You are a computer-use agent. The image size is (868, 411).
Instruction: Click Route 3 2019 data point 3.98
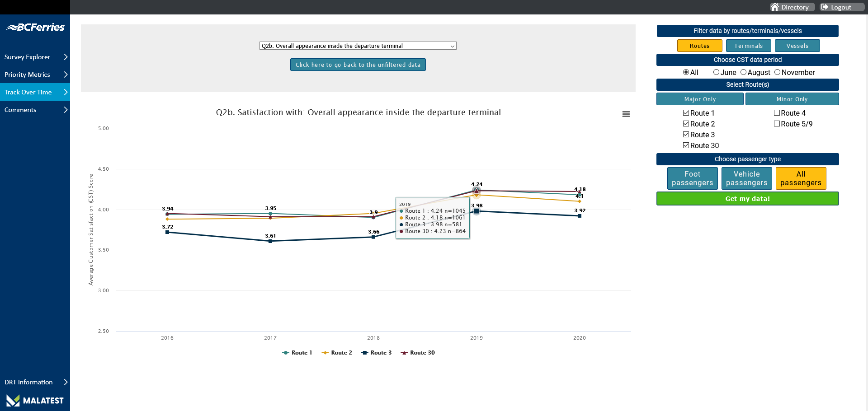click(x=476, y=211)
